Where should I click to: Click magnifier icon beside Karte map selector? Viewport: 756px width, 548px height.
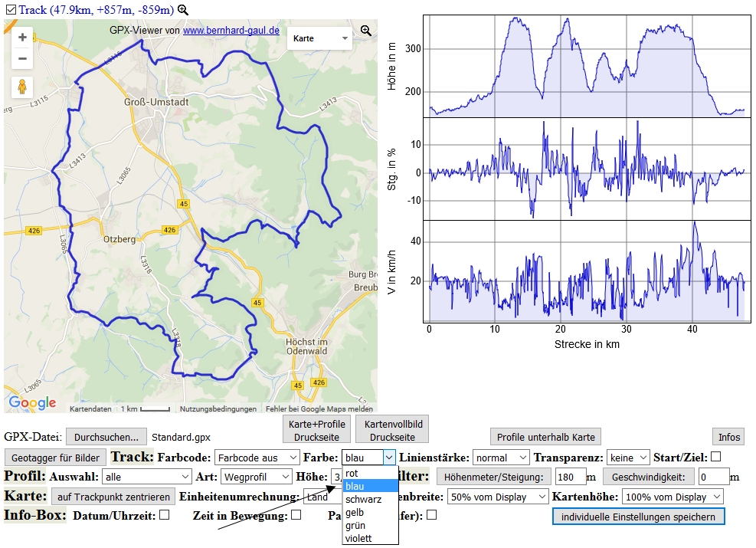tap(366, 31)
